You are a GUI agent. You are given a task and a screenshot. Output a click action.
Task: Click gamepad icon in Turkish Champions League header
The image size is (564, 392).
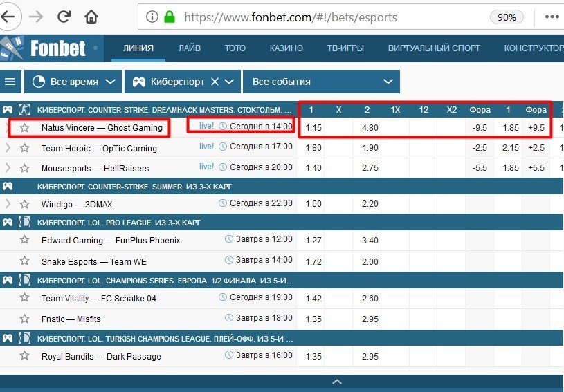click(x=8, y=338)
